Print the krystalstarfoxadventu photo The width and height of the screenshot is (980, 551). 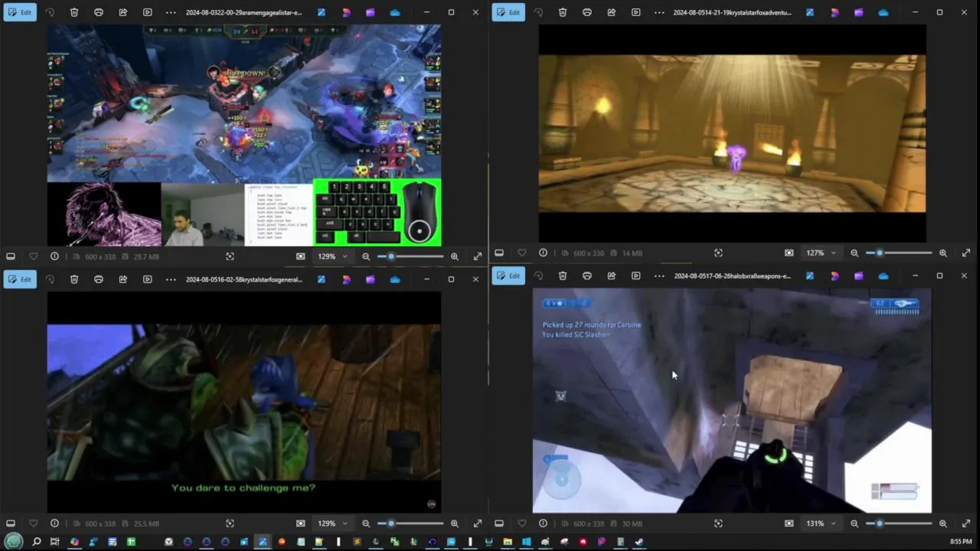[587, 12]
